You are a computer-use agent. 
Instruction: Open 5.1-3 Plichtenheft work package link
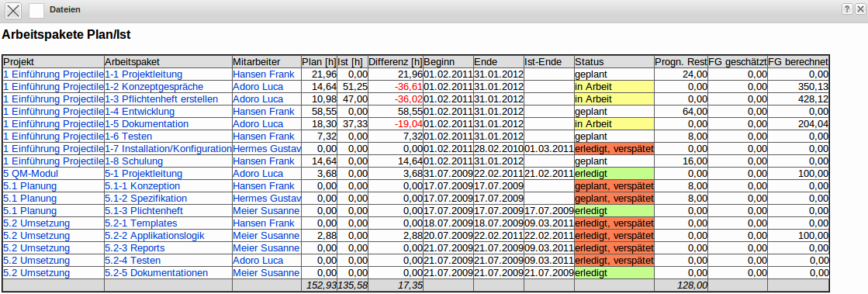click(144, 211)
